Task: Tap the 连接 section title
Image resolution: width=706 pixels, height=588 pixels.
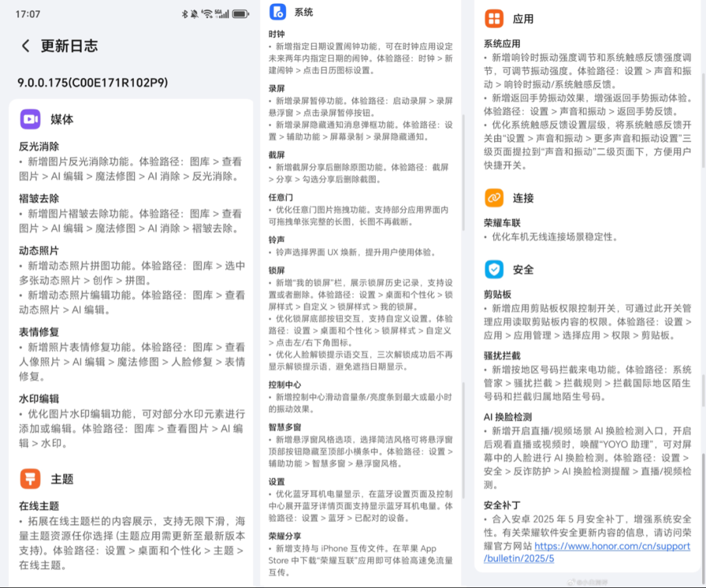Action: point(523,198)
